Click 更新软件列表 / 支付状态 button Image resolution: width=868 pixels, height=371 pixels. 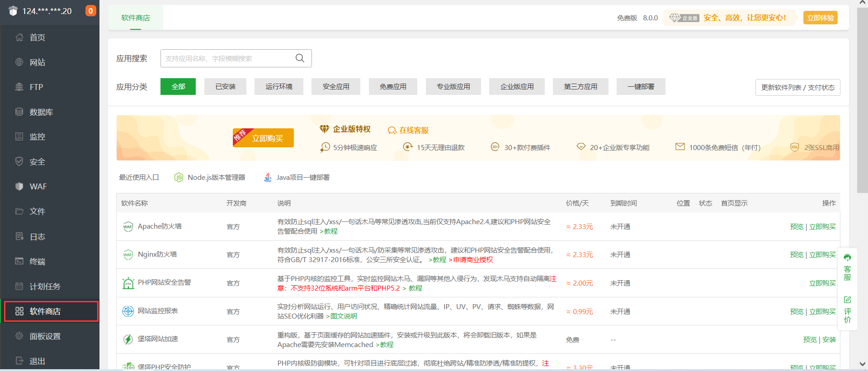point(798,87)
